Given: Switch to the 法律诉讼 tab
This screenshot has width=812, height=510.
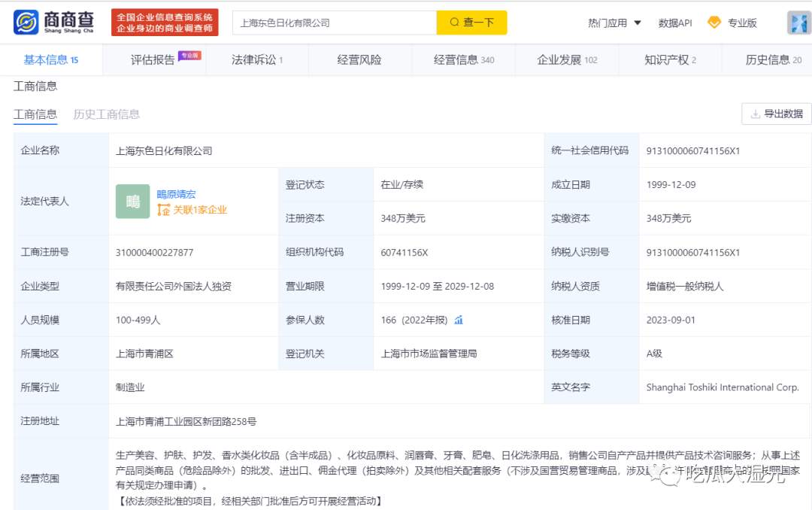Looking at the screenshot, I should [256, 60].
